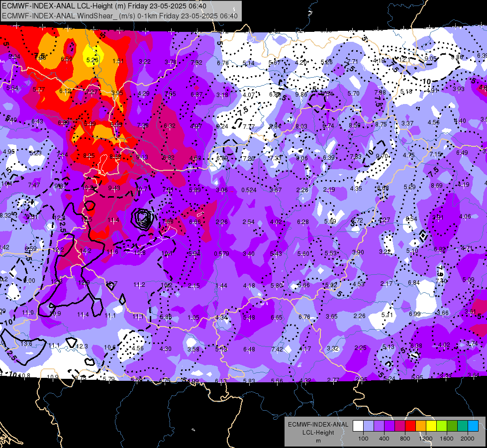
Task: Click the map value "9.05"
Action: [x=430, y=58]
